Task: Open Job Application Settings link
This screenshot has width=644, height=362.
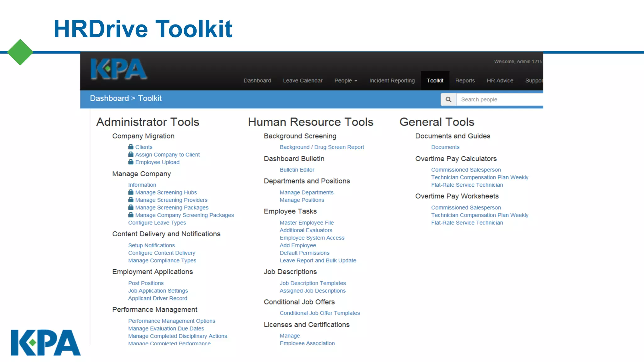Action: (x=158, y=291)
